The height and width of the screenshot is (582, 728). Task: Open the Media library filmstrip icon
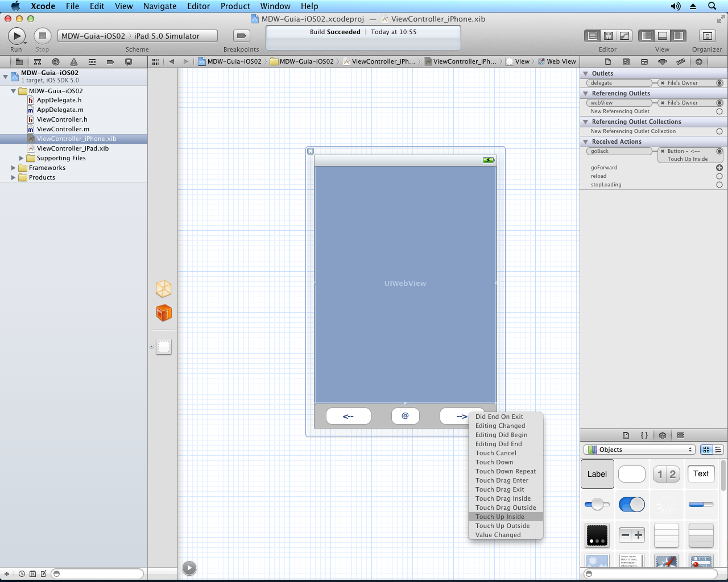pyautogui.click(x=681, y=435)
